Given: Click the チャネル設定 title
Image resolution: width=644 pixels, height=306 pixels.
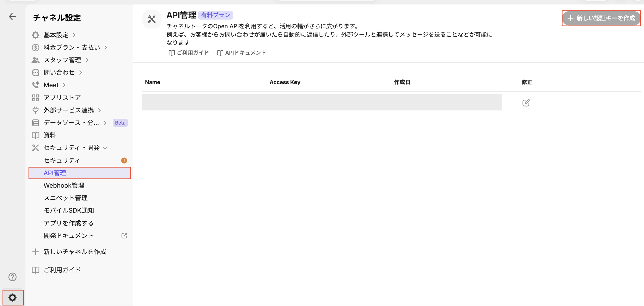Looking at the screenshot, I should [57, 18].
